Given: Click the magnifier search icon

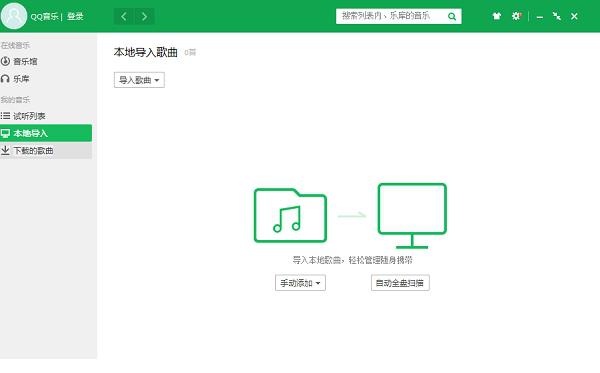Looking at the screenshot, I should coord(452,16).
